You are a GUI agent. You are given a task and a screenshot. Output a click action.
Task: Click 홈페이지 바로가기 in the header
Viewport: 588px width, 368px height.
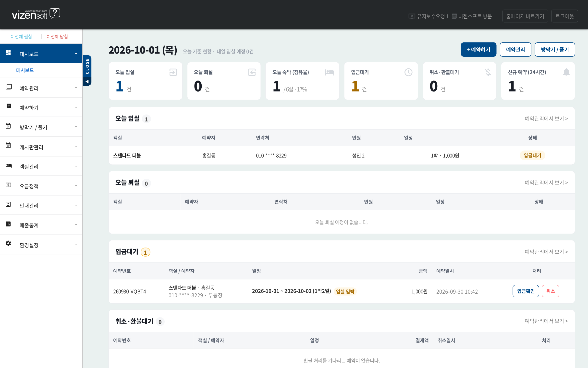(525, 16)
